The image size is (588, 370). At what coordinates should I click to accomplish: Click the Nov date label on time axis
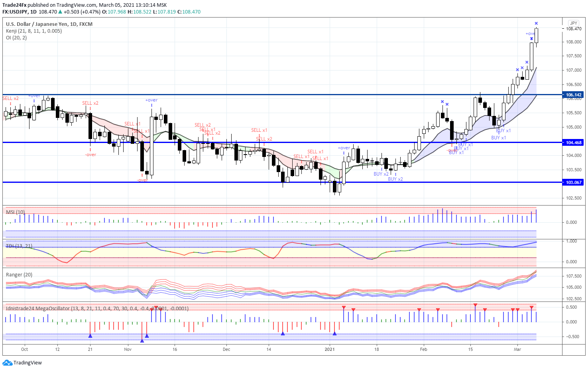pos(128,349)
